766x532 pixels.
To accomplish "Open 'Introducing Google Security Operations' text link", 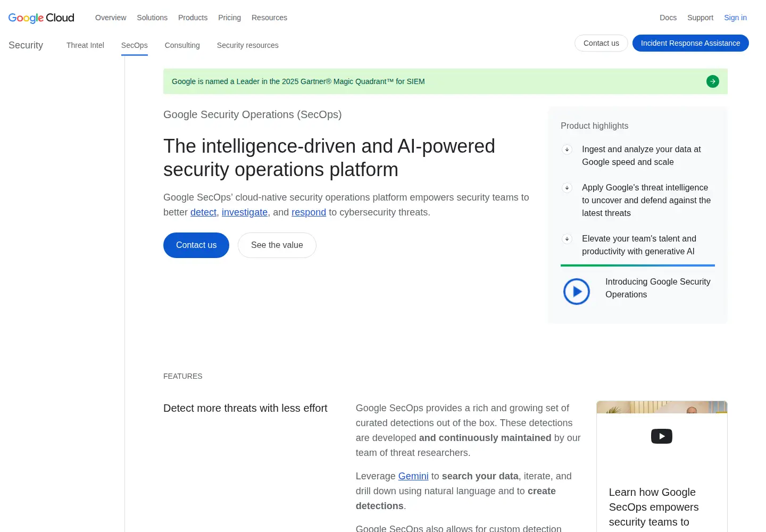I will tap(658, 288).
